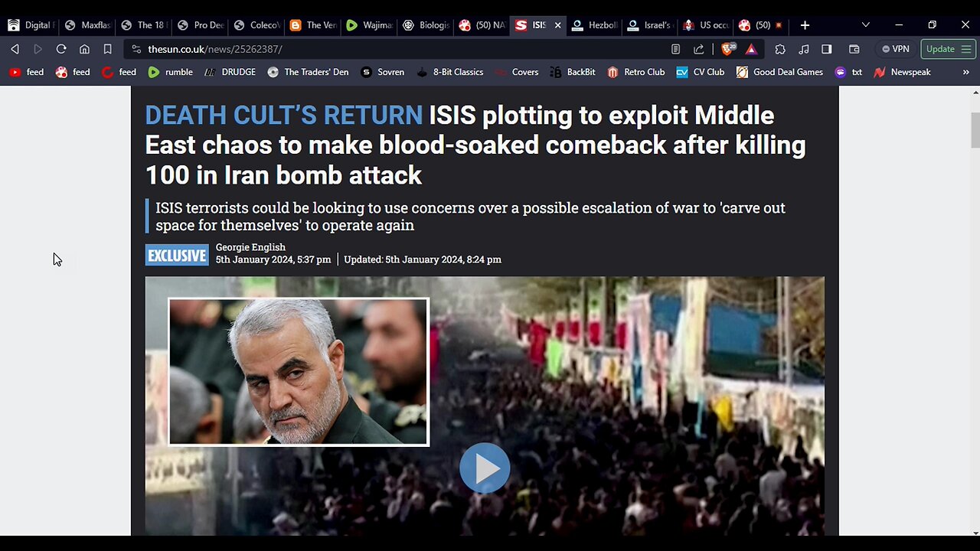
Task: Expand hidden bookmarks overflow chevron
Action: [965, 72]
